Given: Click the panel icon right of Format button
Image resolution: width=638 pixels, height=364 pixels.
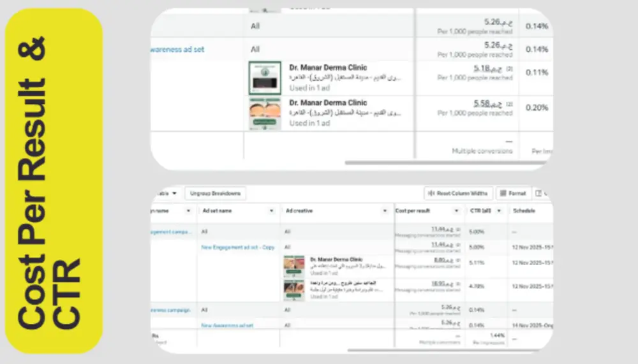Looking at the screenshot, I should 538,193.
